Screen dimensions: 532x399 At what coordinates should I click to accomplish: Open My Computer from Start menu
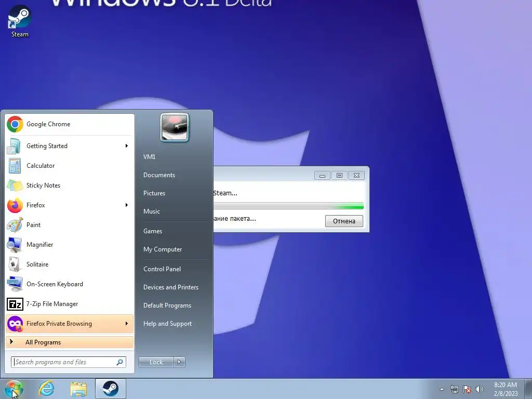pos(163,249)
